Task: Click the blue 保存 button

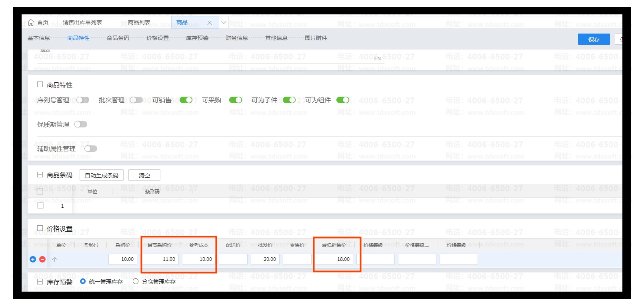Action: click(594, 39)
